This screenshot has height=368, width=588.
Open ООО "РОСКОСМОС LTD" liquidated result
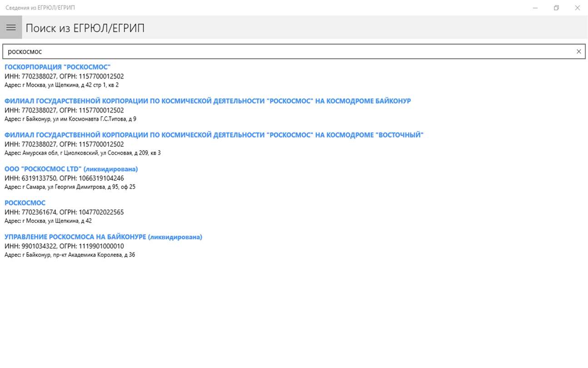71,169
